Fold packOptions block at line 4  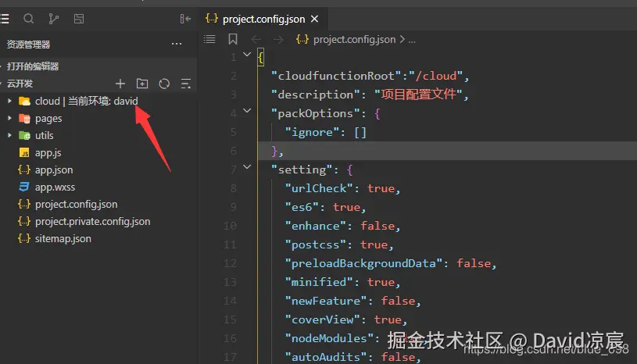(247, 110)
